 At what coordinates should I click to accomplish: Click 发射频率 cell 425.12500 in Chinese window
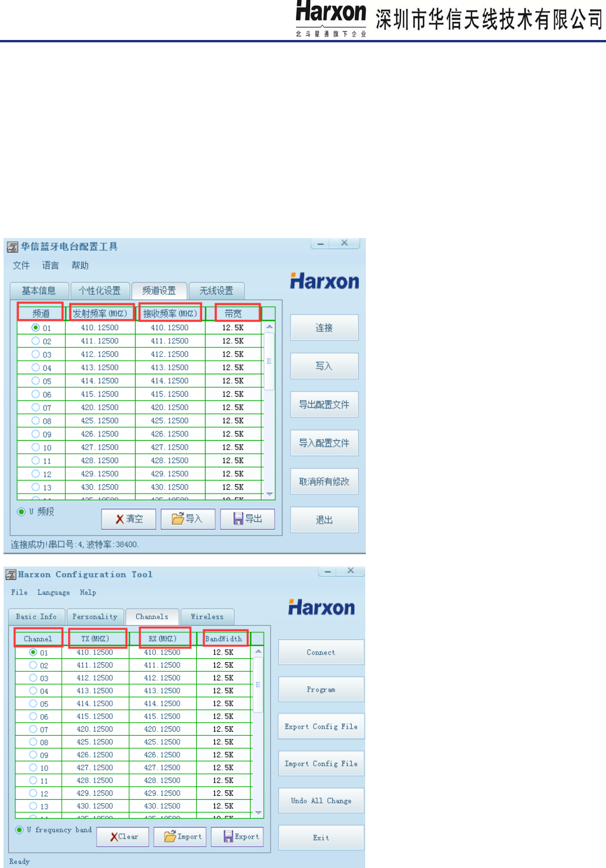(100, 421)
